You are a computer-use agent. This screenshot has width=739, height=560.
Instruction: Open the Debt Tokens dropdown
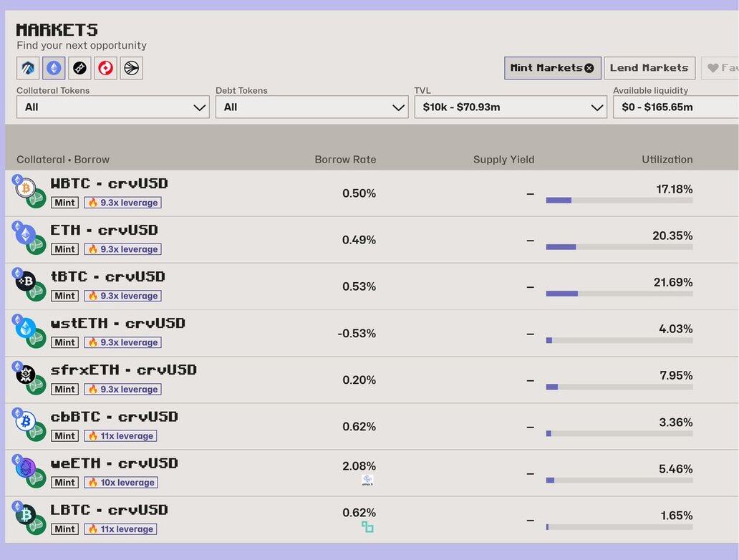click(x=311, y=107)
